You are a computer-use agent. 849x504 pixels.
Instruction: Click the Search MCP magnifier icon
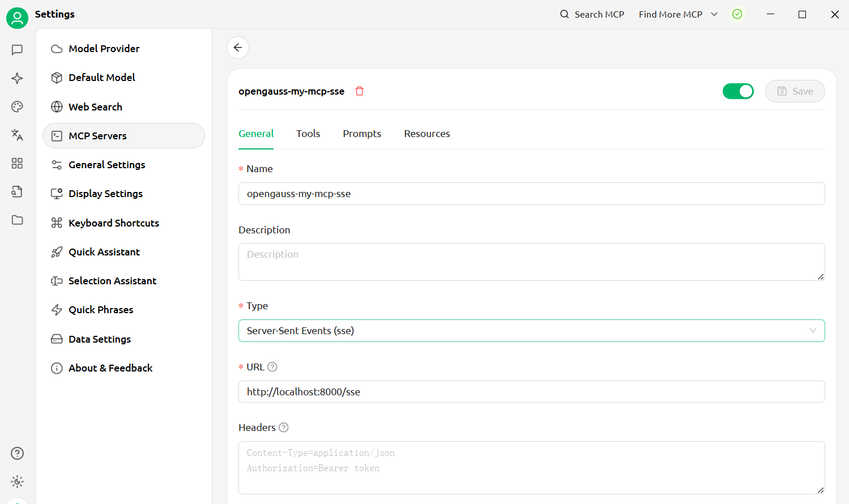[x=565, y=14]
